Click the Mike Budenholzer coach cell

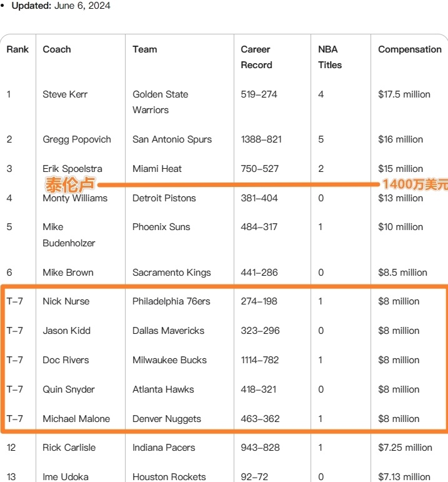[69, 234]
